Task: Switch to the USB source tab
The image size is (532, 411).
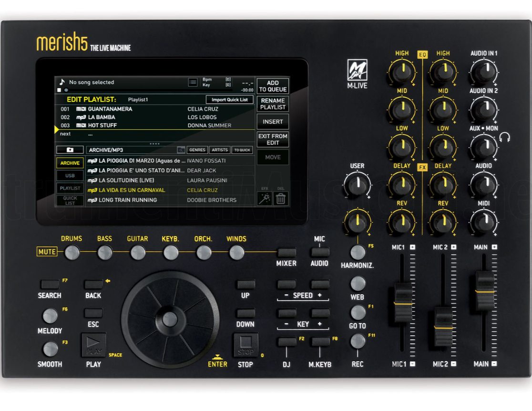Action: [70, 175]
